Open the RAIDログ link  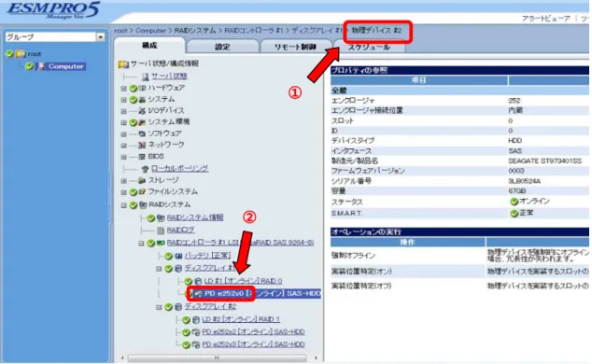click(x=181, y=231)
